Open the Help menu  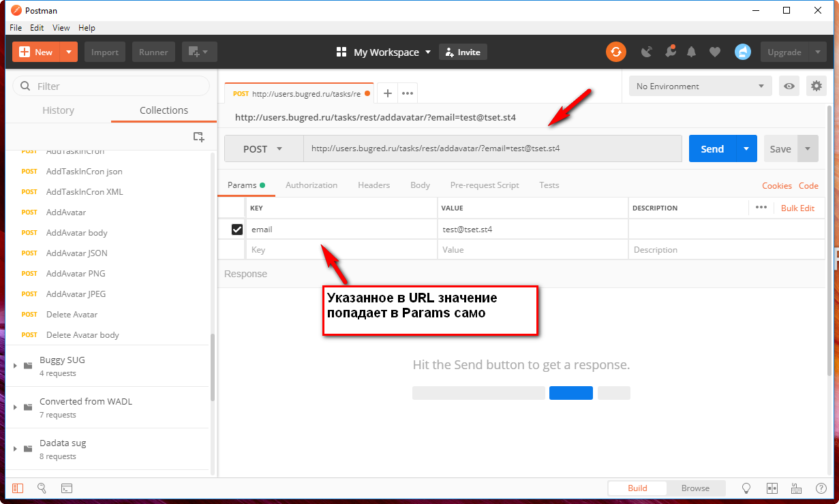point(87,28)
